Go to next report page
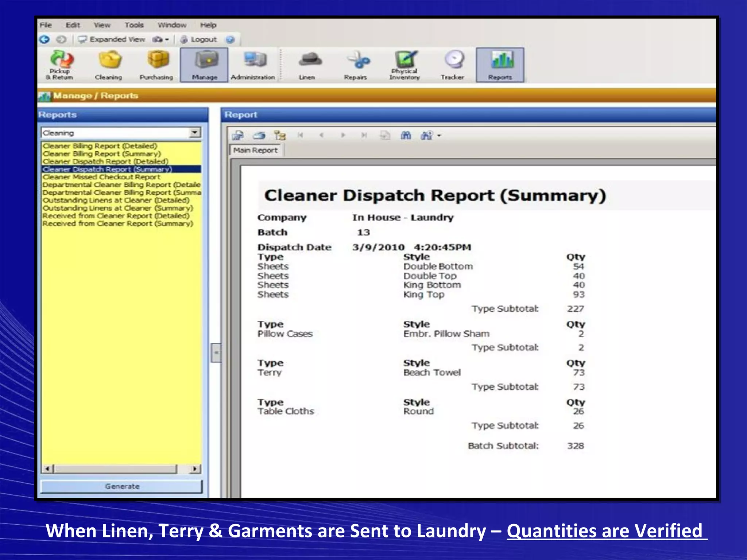This screenshot has height=560, width=747. pos(343,135)
